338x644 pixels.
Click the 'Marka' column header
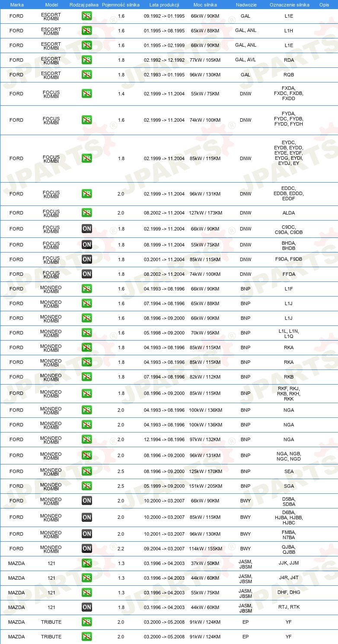pyautogui.click(x=17, y=5)
